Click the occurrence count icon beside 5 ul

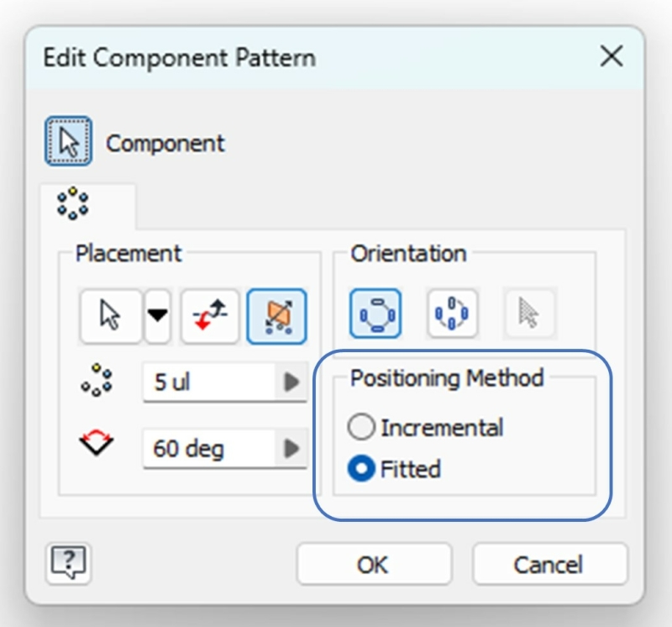(x=97, y=380)
